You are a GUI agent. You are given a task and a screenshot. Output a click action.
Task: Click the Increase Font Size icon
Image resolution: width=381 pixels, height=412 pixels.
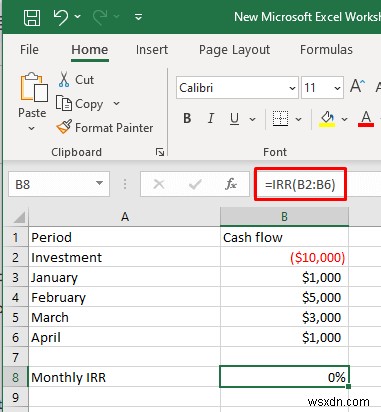tap(358, 86)
